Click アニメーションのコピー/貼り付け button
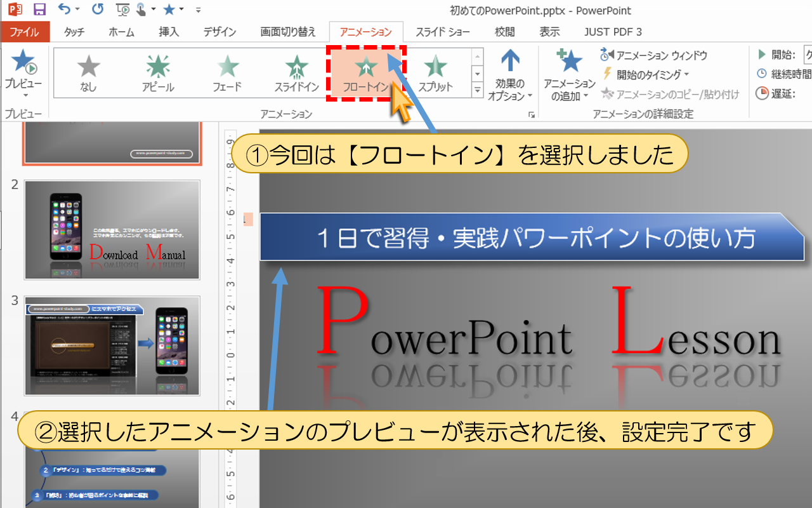Screen dimensions: 812x508 670,94
